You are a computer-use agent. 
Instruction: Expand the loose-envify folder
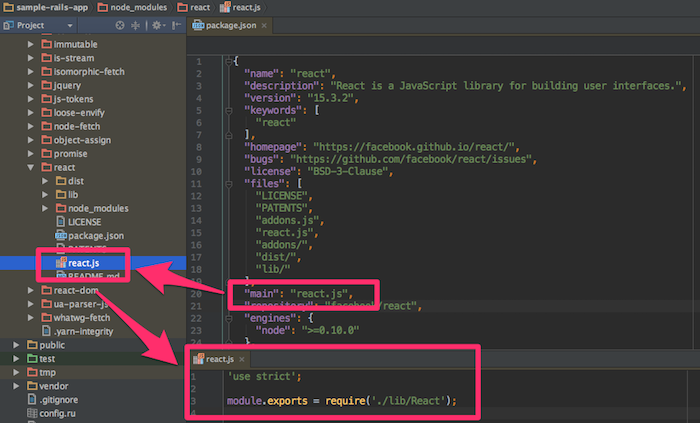pos(30,112)
